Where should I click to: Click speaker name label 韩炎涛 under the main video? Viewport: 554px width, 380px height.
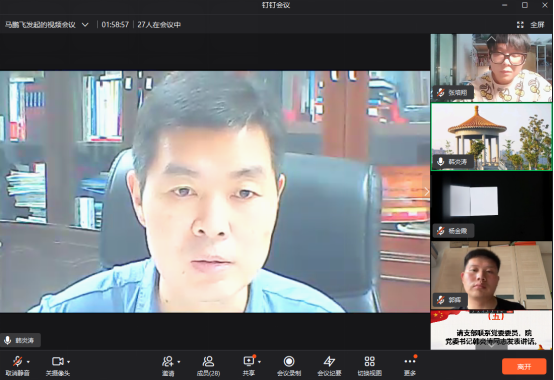click(25, 340)
